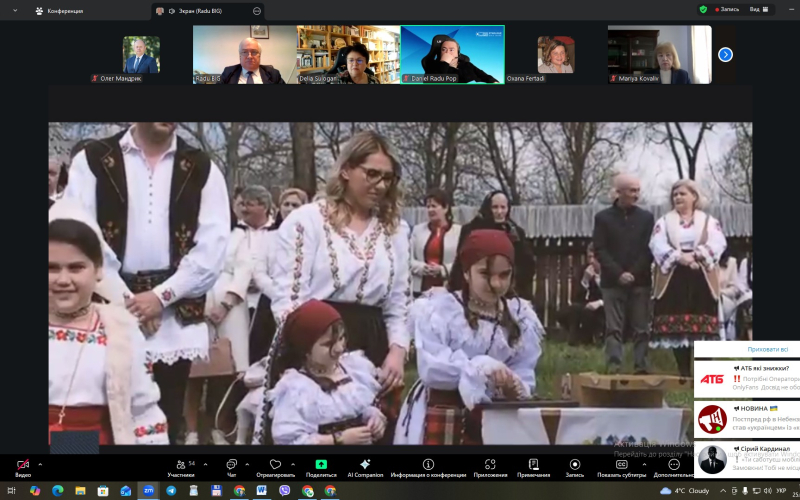Turn on camera with the Видео button
Viewport: 800px width, 500px height.
(23, 465)
